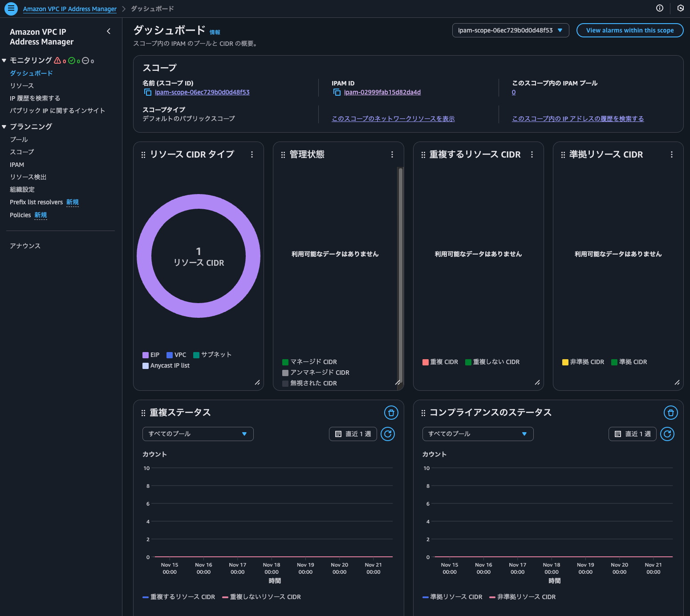Refresh the コンプライアンスのステータス chart

pos(667,434)
